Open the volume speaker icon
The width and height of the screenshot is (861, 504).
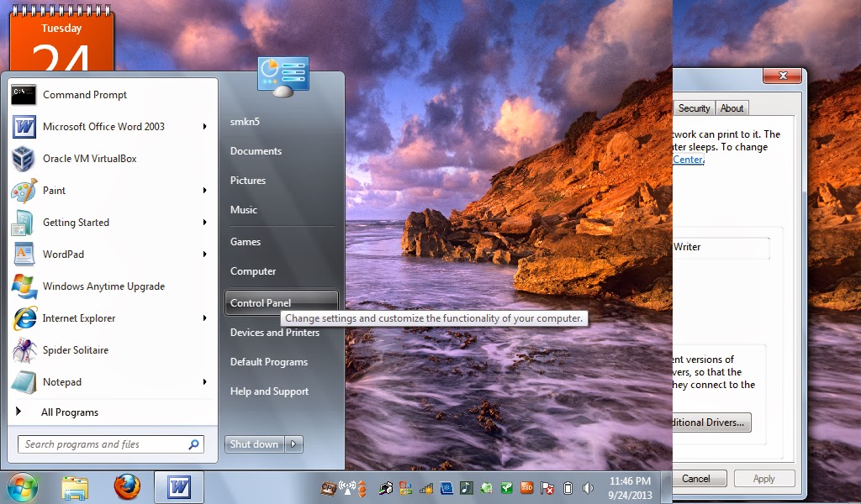588,487
